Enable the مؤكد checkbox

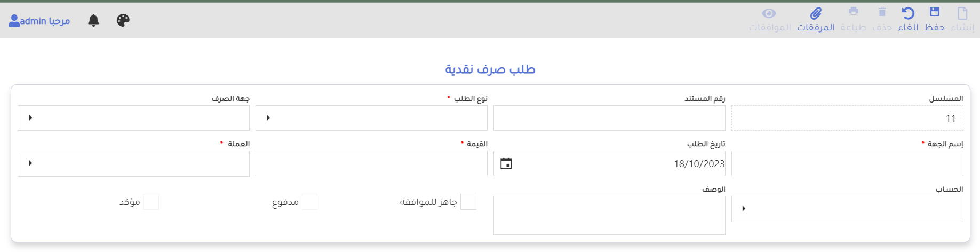151,202
